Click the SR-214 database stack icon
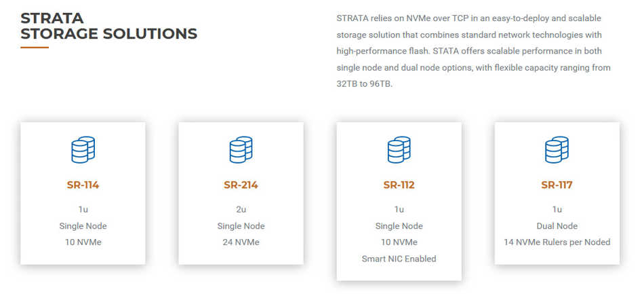Viewport: 644px width, 294px height. point(241,149)
